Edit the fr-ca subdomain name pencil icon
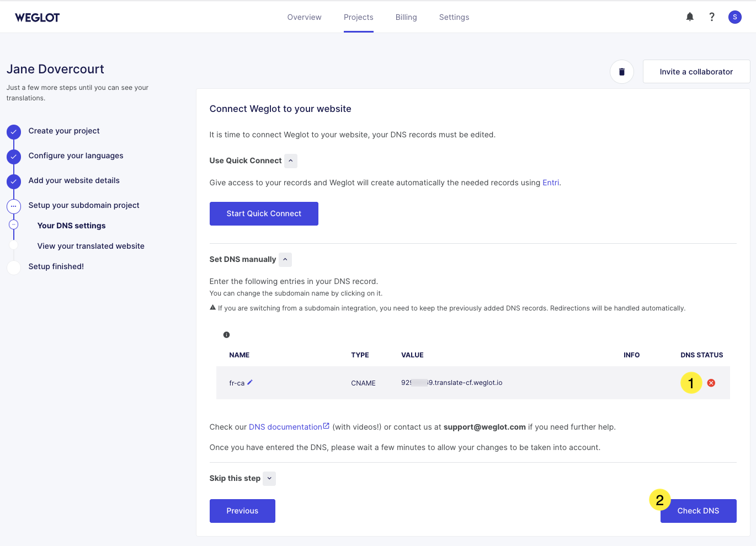The width and height of the screenshot is (756, 546). (x=250, y=382)
